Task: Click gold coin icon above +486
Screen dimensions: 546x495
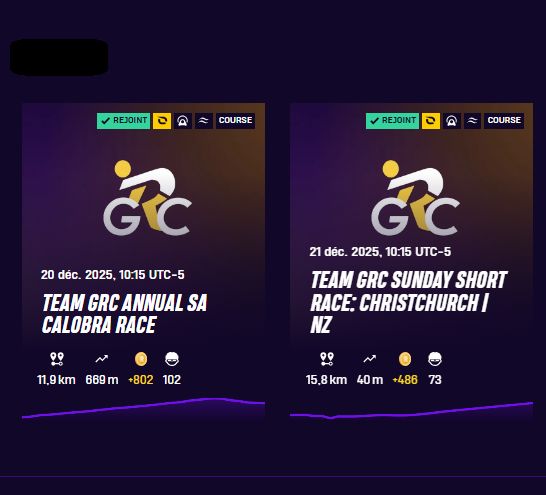Action: coord(405,359)
